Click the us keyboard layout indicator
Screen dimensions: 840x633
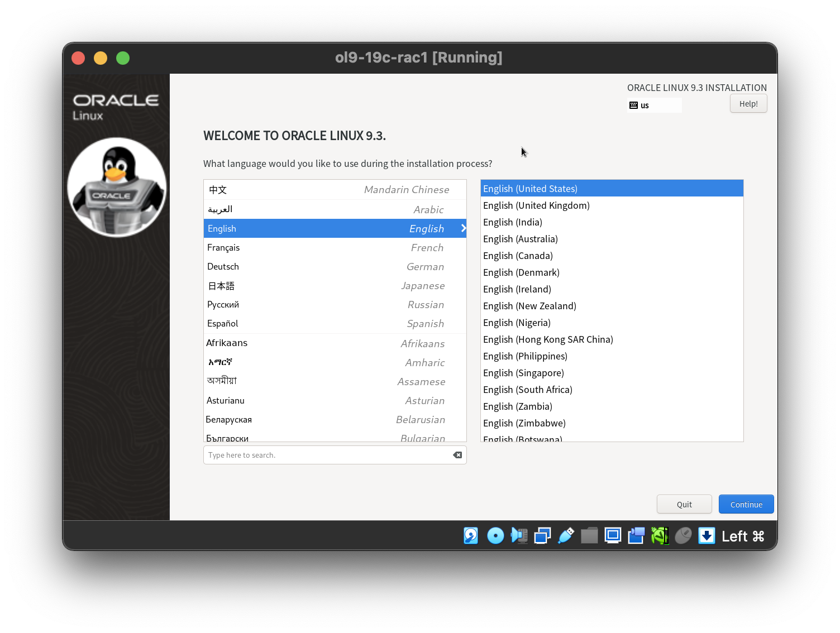pyautogui.click(x=654, y=105)
